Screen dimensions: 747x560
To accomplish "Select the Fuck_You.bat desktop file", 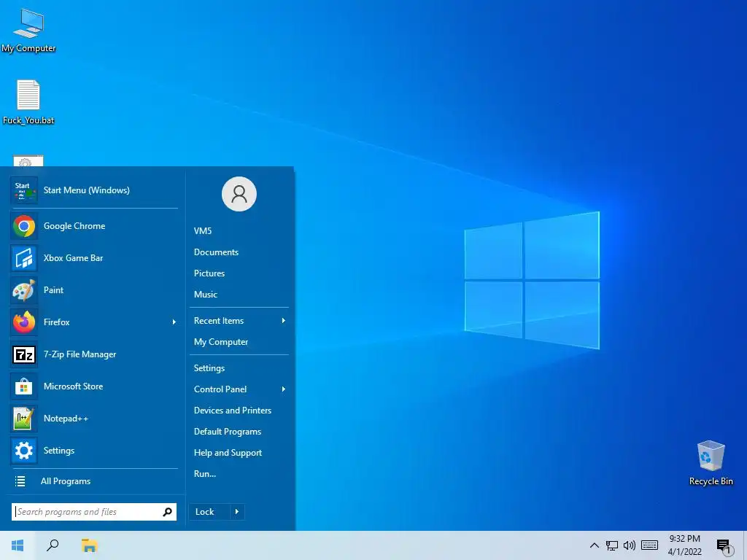I will (28, 101).
